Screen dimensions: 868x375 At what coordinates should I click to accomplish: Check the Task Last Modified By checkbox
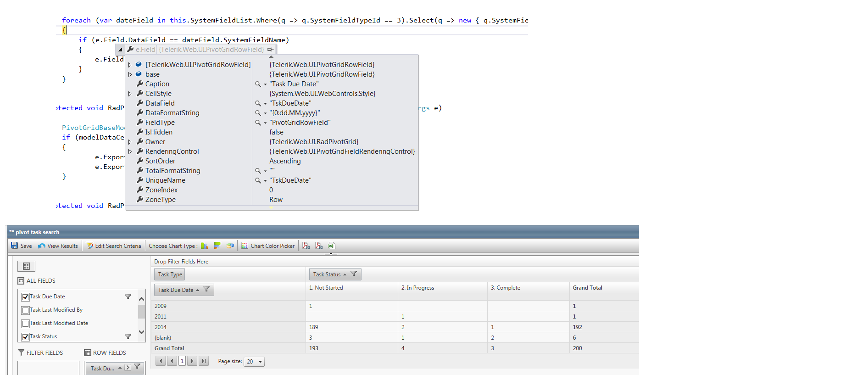[x=26, y=310]
